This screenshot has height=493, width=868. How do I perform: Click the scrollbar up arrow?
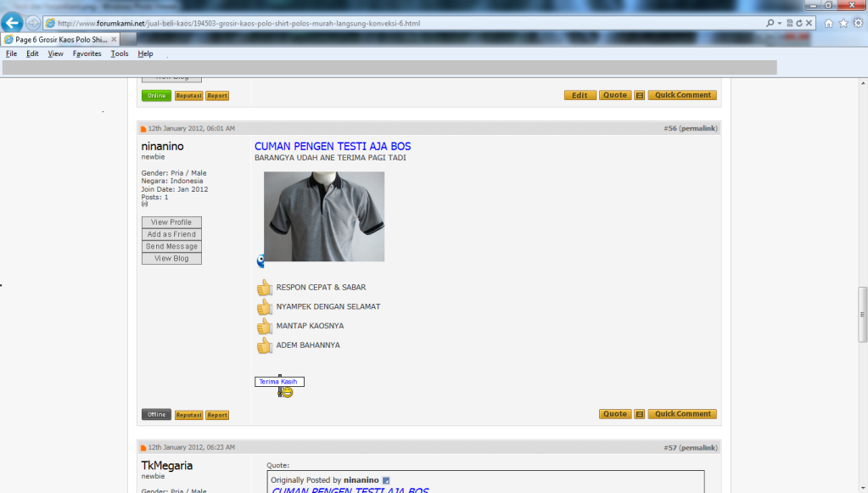click(x=862, y=83)
